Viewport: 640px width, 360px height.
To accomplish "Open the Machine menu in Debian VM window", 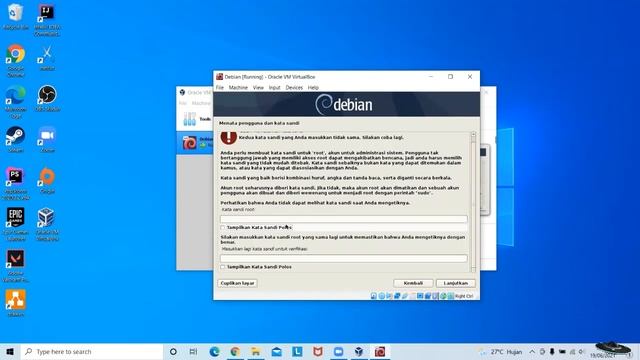I will [x=238, y=87].
